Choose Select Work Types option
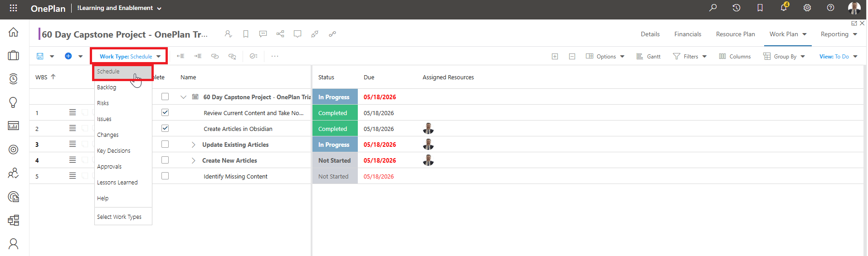The width and height of the screenshot is (868, 256). click(123, 217)
